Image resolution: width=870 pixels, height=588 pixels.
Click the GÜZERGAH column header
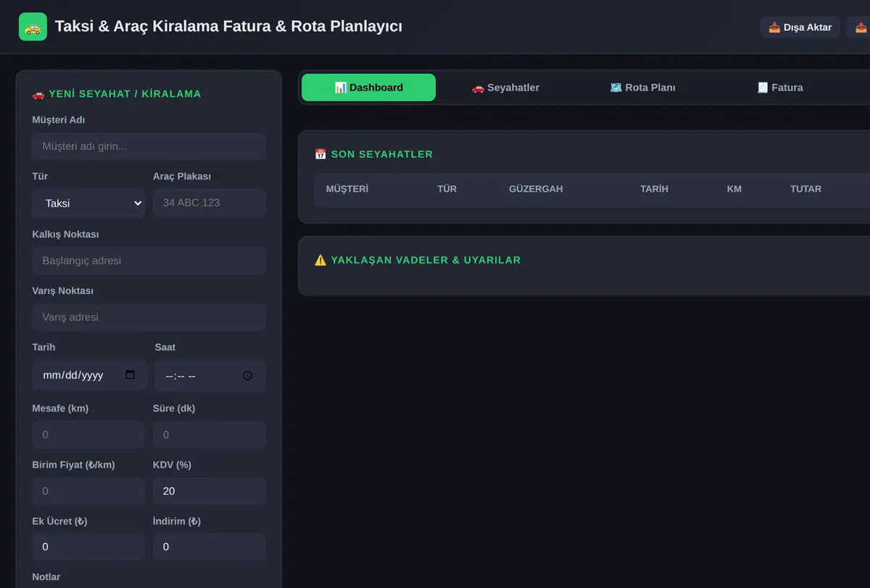click(536, 189)
